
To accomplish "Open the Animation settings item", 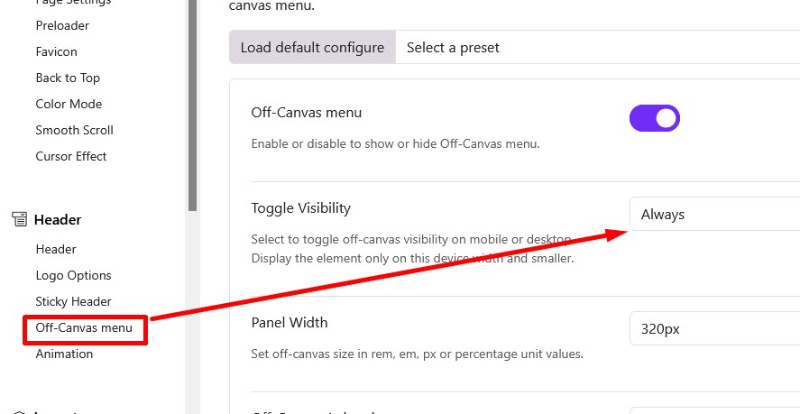I will [x=64, y=354].
